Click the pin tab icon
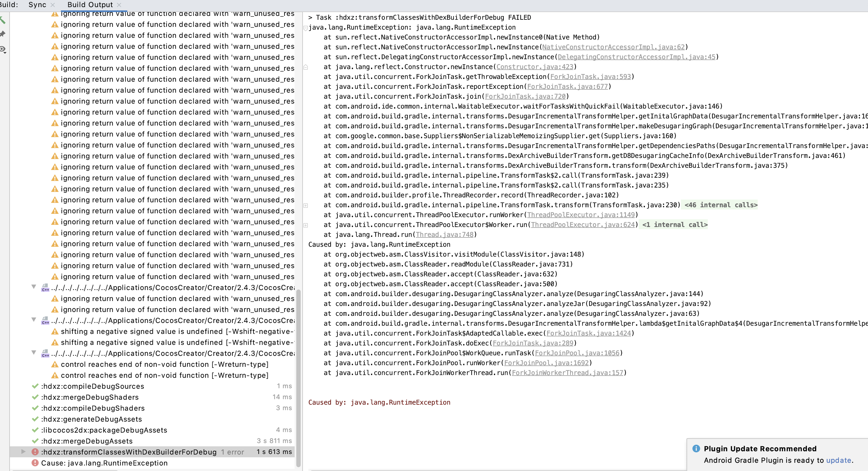The image size is (868, 471). (x=3, y=34)
